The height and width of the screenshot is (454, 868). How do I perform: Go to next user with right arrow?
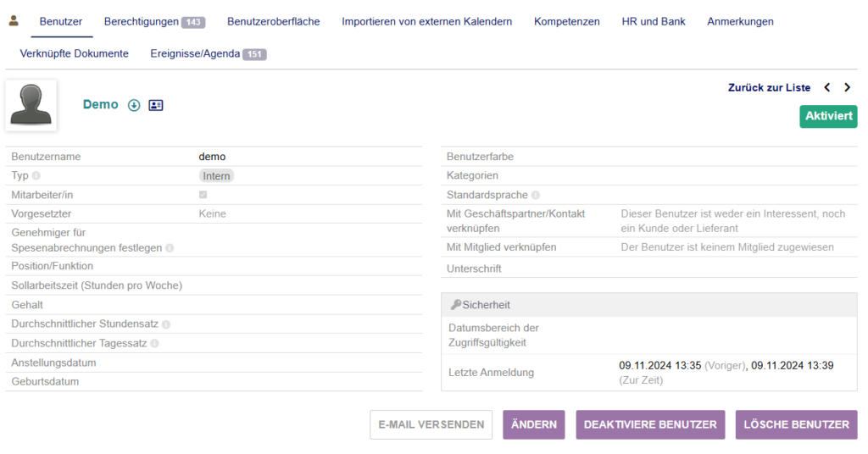(847, 87)
